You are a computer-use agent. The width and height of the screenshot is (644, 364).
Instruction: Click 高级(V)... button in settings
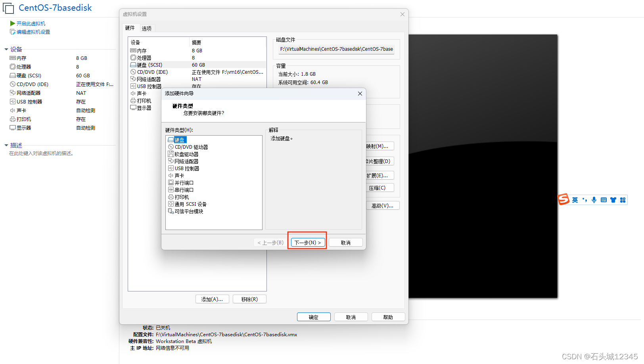(x=383, y=205)
